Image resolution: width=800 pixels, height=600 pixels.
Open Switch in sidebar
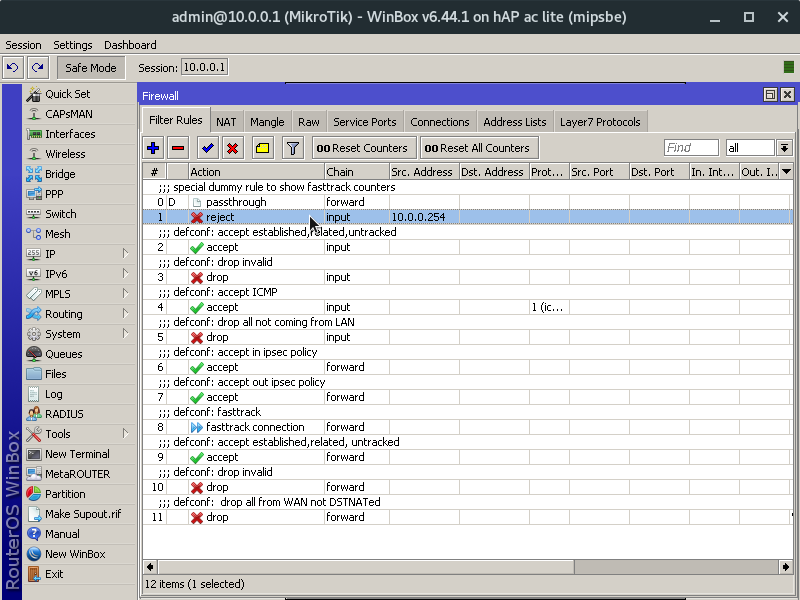click(x=80, y=214)
